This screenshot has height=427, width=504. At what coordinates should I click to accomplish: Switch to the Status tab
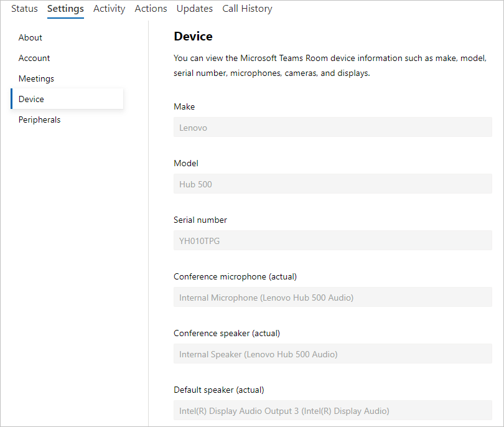(x=24, y=9)
